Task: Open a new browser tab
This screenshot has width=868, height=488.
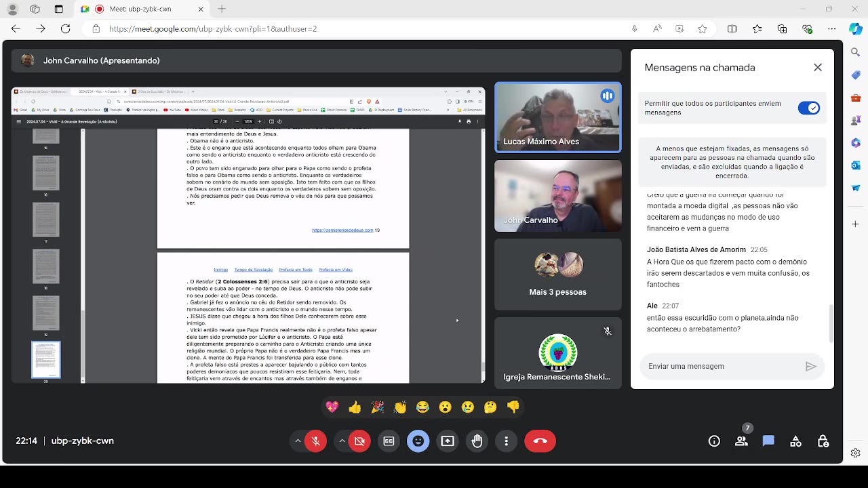Action: pyautogui.click(x=222, y=9)
